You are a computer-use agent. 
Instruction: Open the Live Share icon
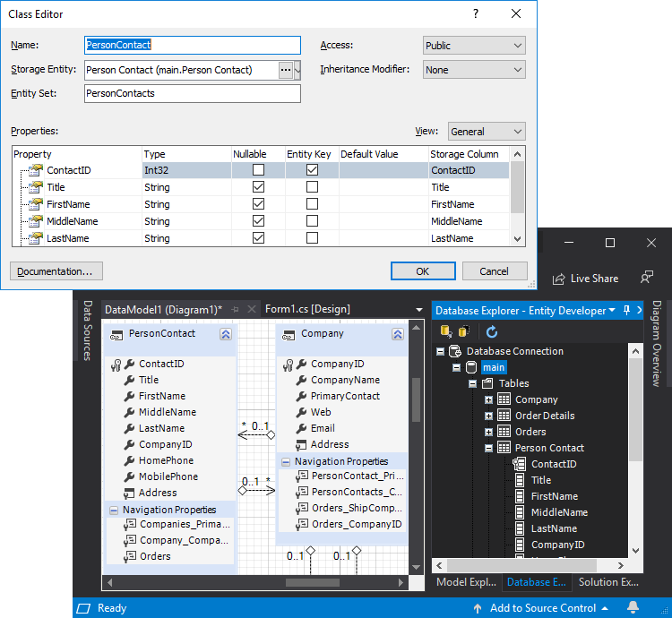(558, 279)
